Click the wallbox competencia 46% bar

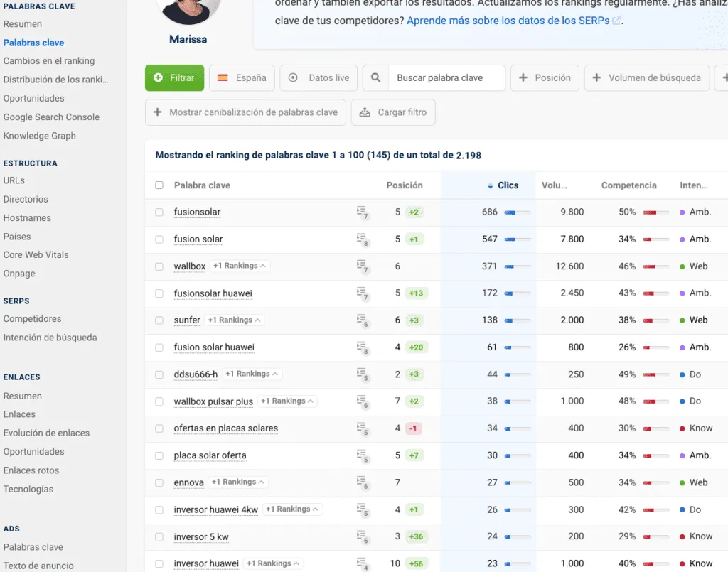[x=655, y=266]
